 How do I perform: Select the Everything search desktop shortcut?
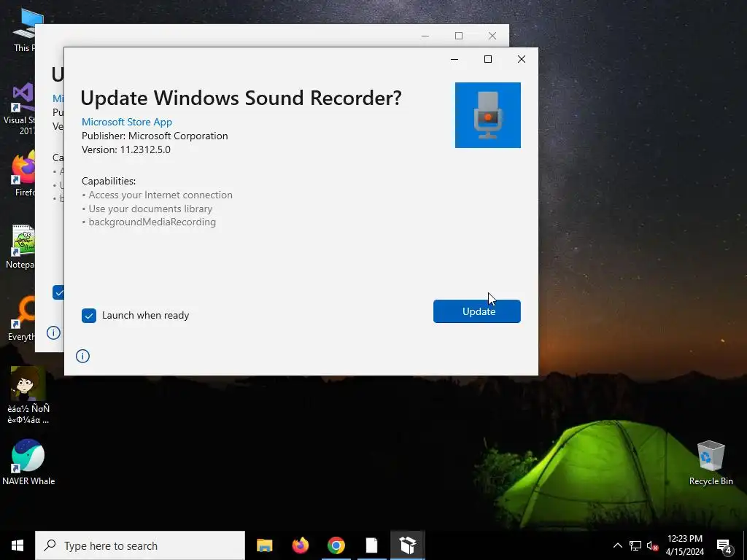[x=21, y=318]
